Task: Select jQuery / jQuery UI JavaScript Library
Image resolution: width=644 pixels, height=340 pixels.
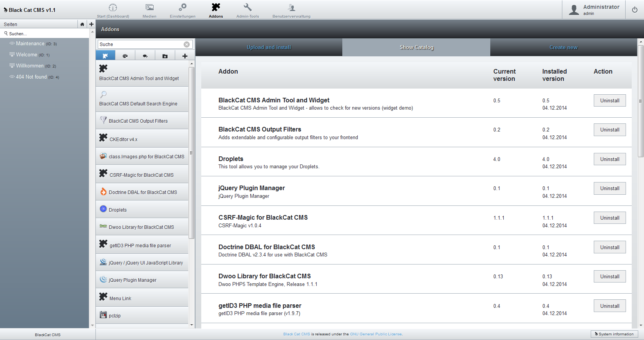Action: [142, 263]
